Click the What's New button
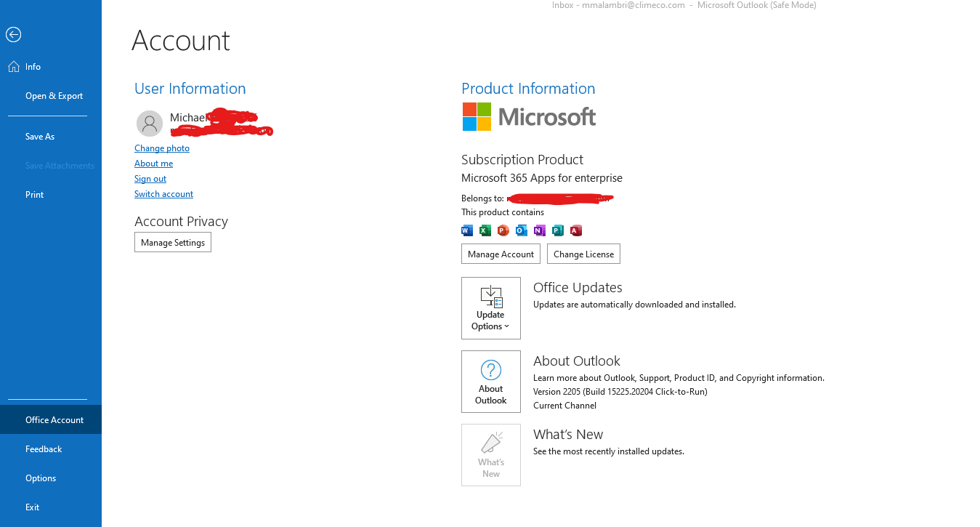This screenshot has height=527, width=980. 491,455
